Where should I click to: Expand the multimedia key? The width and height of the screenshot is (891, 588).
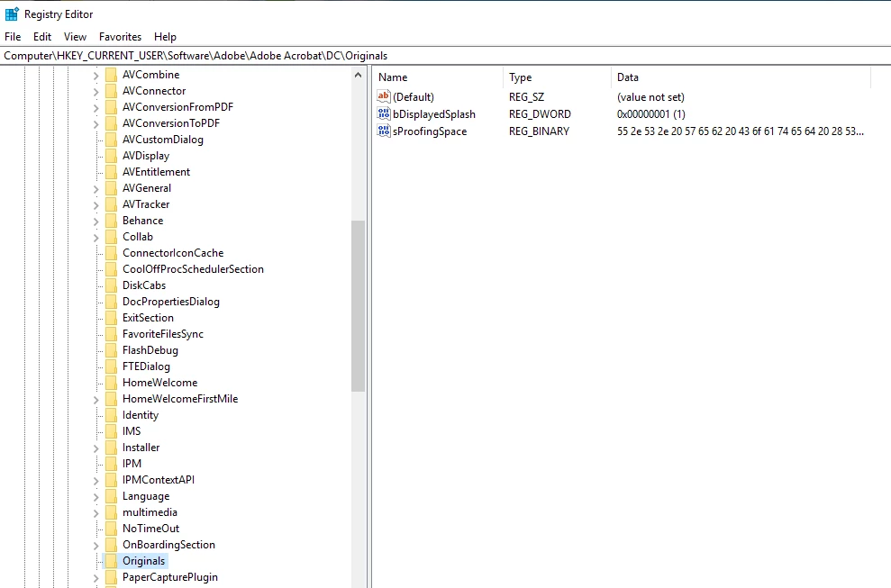point(95,512)
